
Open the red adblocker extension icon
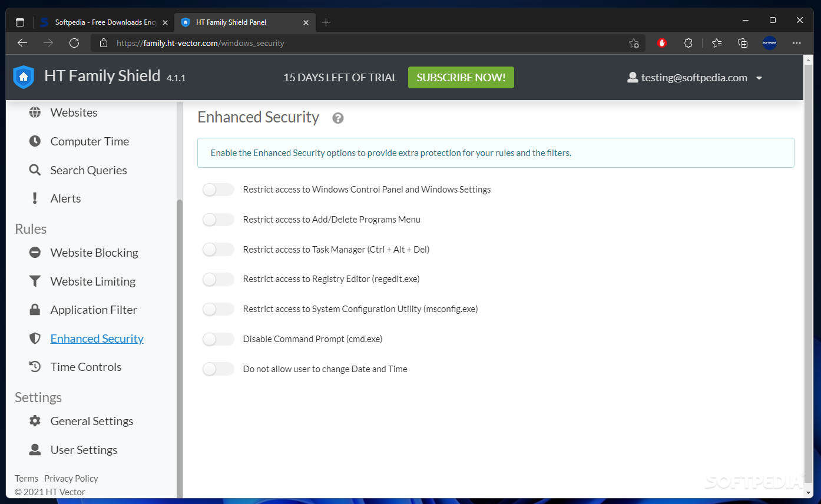point(662,43)
